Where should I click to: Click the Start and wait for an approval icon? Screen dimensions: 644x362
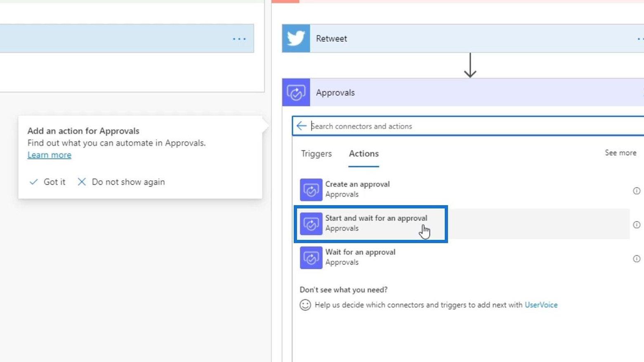pyautogui.click(x=311, y=224)
